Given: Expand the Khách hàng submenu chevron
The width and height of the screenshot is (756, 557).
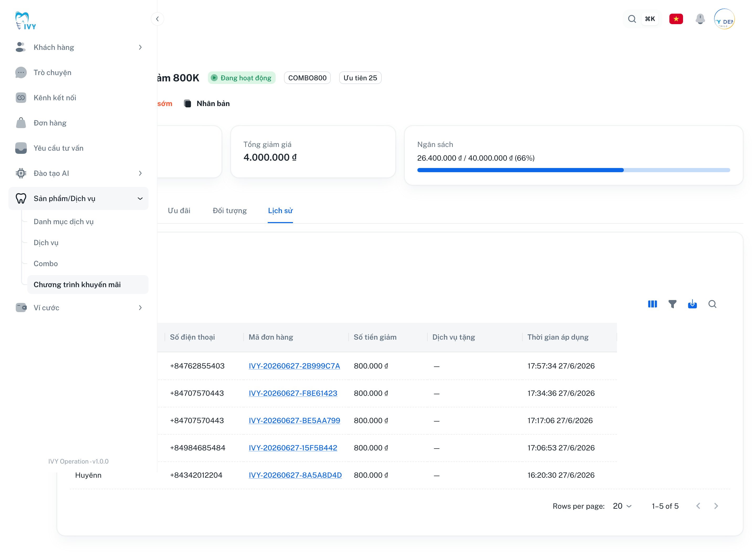Looking at the screenshot, I should coord(140,47).
